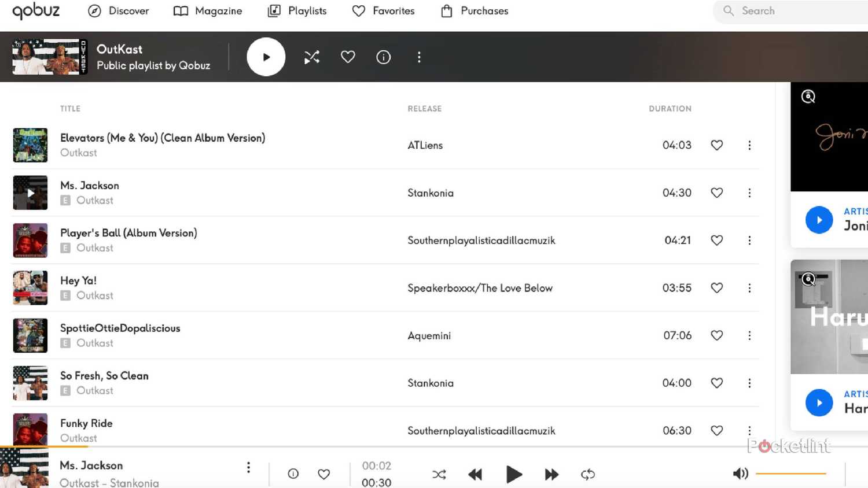The image size is (868, 488).
Task: Favorite the Hey Ya! track
Action: (716, 287)
